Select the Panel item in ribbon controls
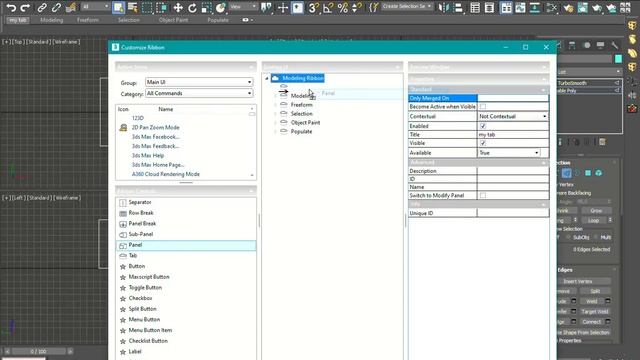This screenshot has width=640, height=360. [186, 245]
